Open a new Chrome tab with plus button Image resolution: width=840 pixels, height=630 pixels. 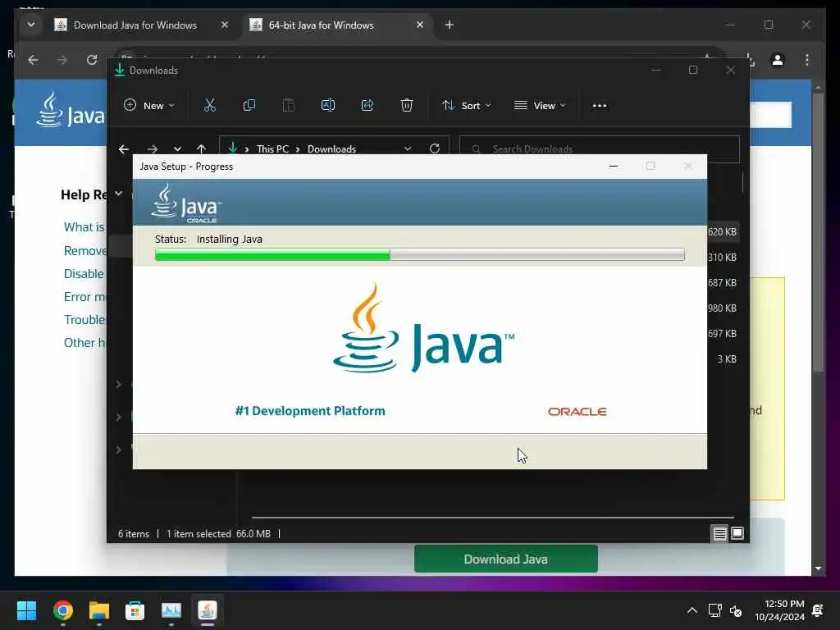click(x=450, y=25)
